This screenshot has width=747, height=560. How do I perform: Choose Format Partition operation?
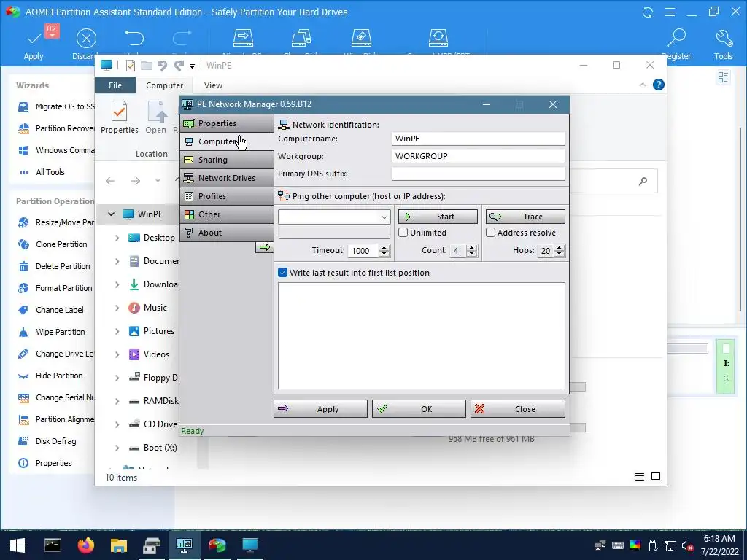[x=55, y=288]
